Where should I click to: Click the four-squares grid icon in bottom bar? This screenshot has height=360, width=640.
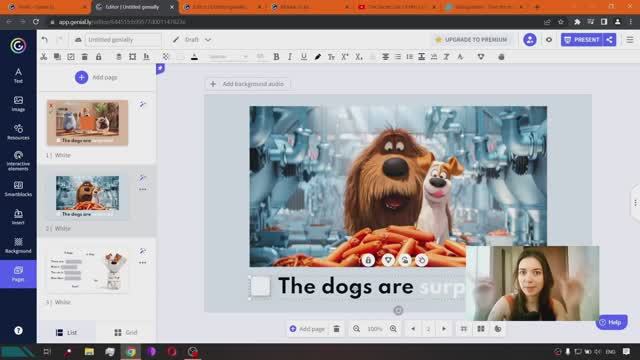pyautogui.click(x=481, y=329)
